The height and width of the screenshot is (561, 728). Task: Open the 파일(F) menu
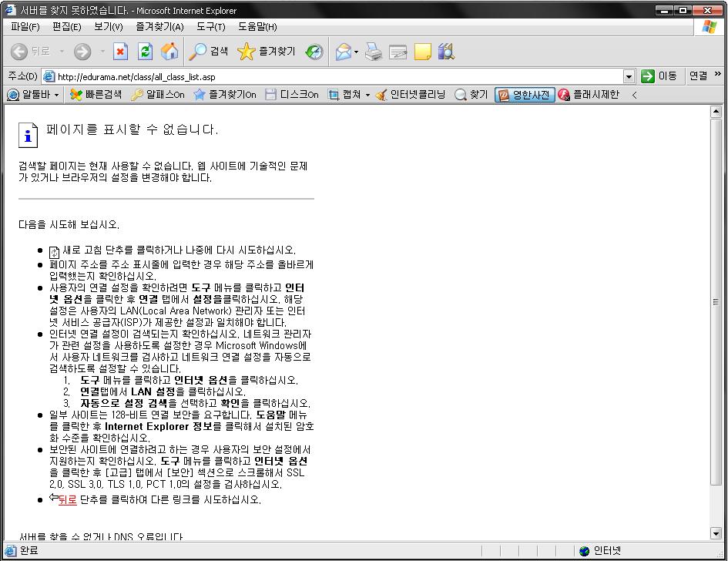click(x=25, y=27)
